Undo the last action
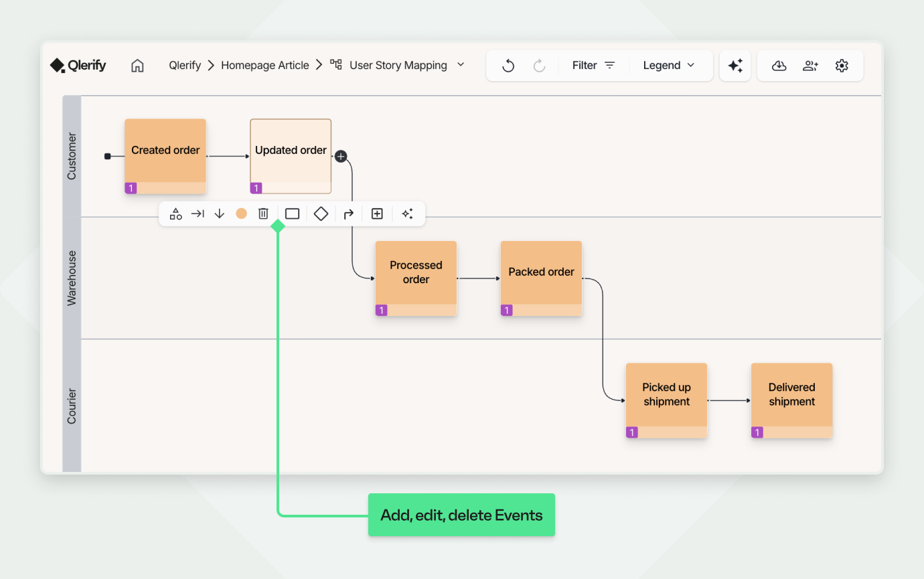The image size is (924, 579). (x=508, y=66)
